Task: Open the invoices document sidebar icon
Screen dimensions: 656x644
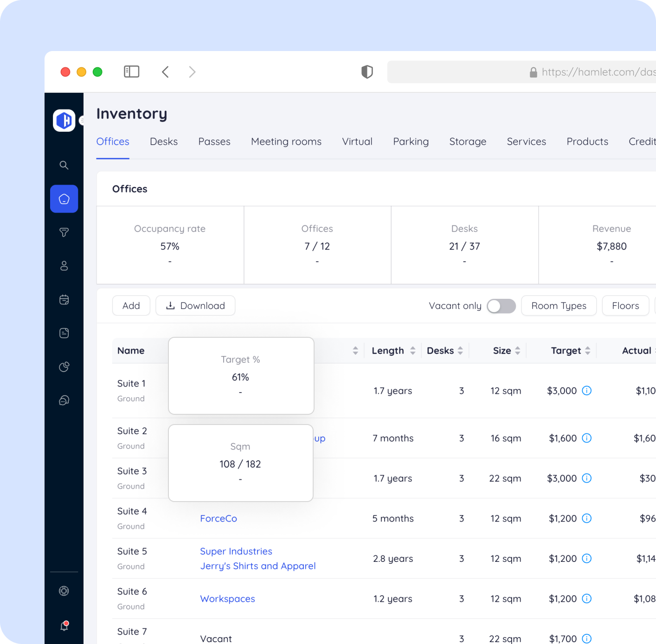Action: pyautogui.click(x=64, y=333)
